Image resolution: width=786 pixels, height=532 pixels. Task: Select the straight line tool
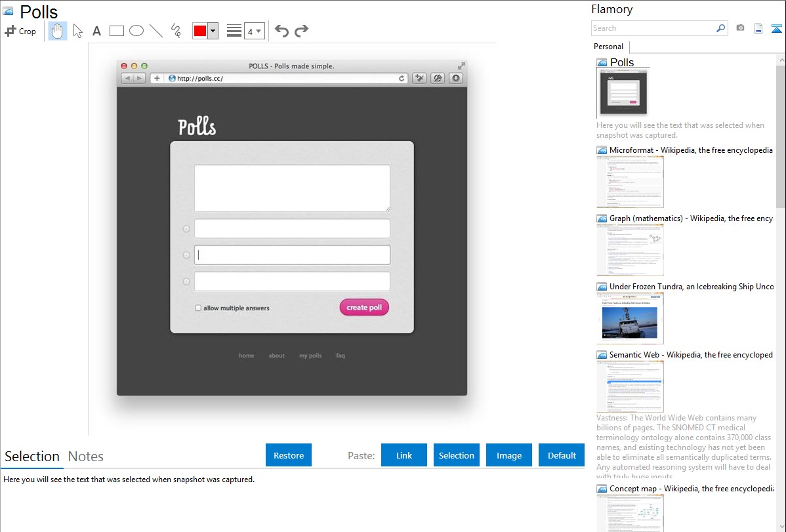[x=156, y=31]
